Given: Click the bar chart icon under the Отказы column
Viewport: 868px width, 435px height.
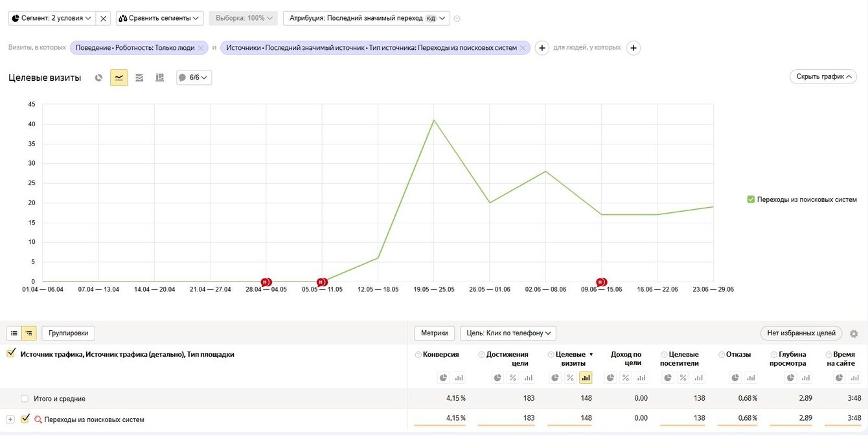Looking at the screenshot, I should (x=751, y=377).
